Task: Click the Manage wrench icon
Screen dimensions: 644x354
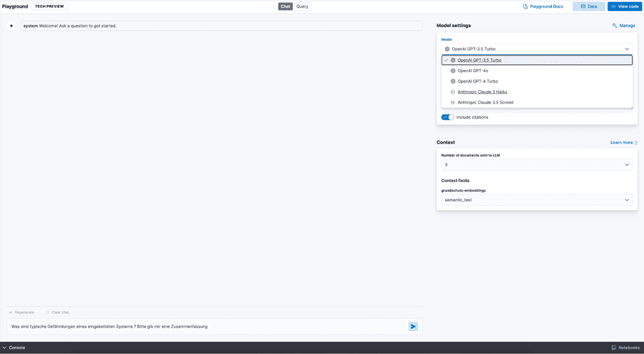Action: click(x=615, y=26)
